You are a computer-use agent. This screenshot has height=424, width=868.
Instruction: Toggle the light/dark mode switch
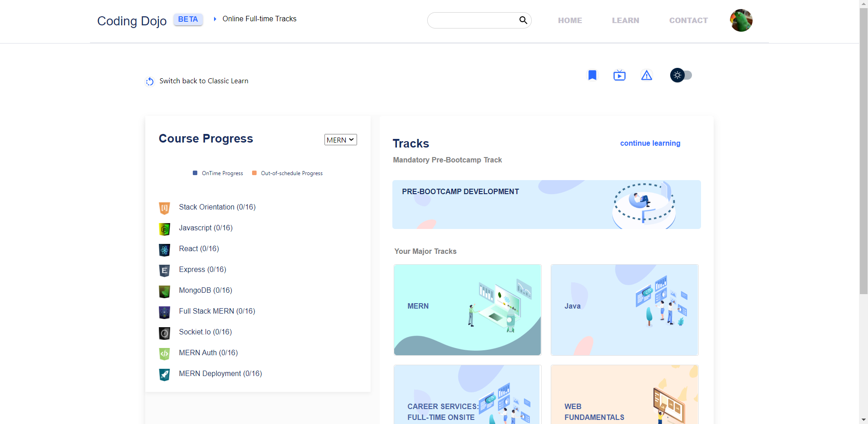pyautogui.click(x=681, y=75)
